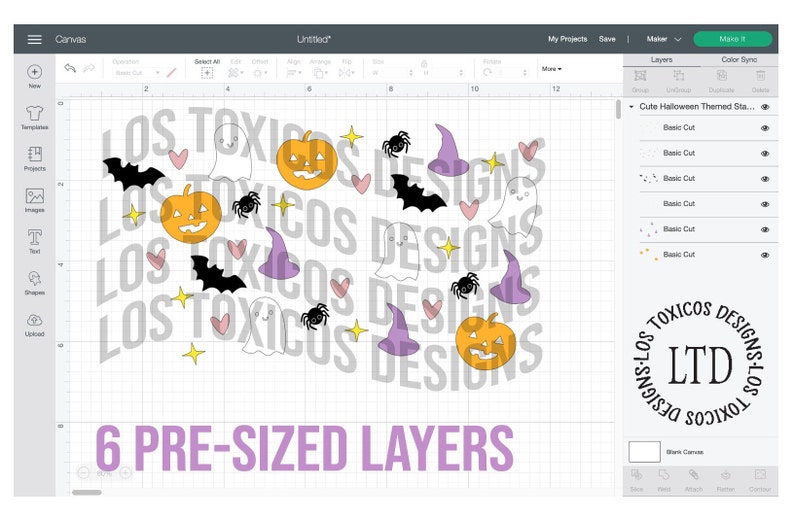Viewport: 794px width, 519px height.
Task: Click the height H size field
Action: click(x=446, y=73)
